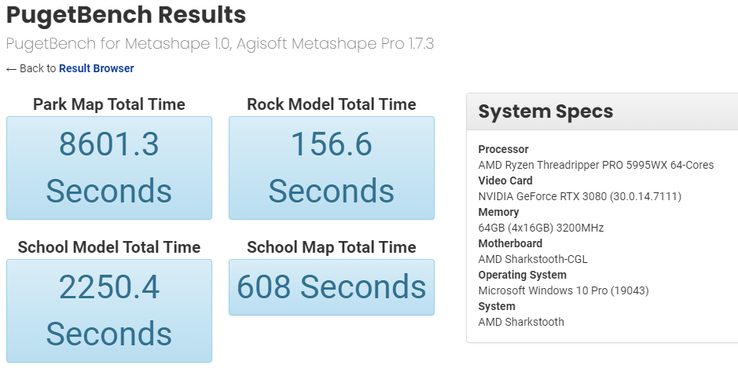Click the AMD Sharkstooth-CGL motherboard value
This screenshot has width=738, height=376.
(533, 259)
